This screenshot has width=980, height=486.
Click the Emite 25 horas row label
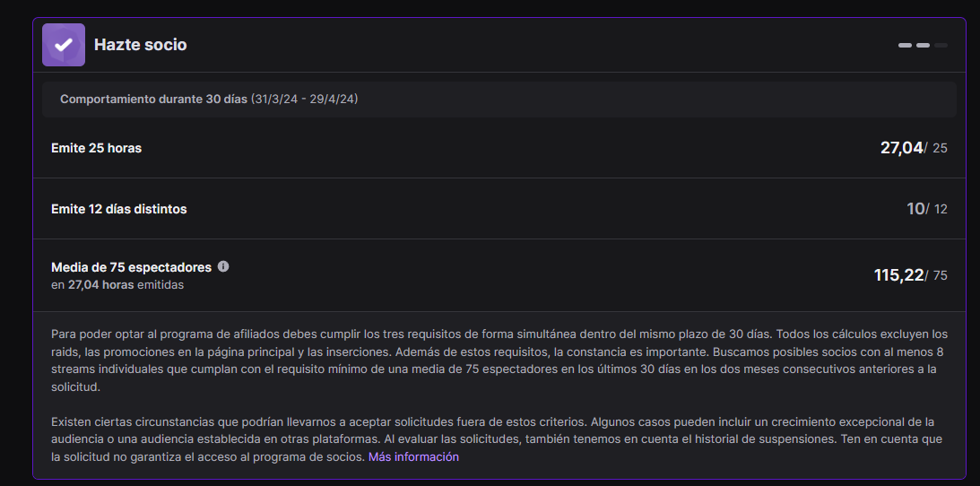coord(96,148)
